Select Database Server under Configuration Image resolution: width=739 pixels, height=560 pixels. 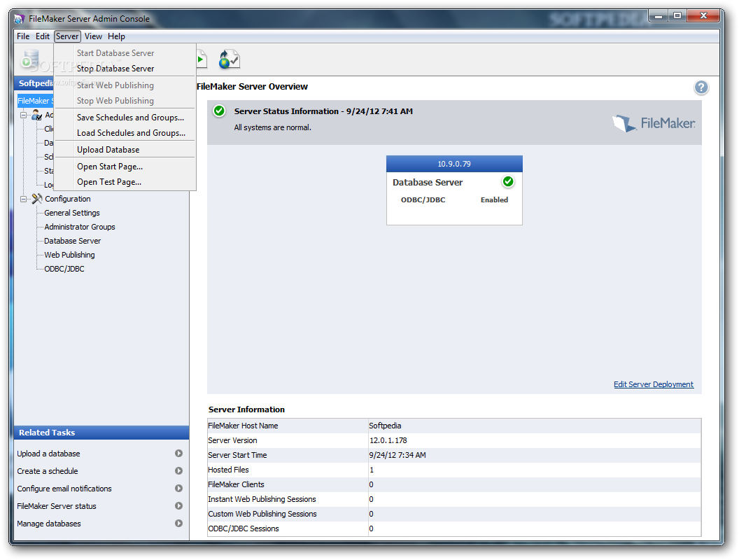pyautogui.click(x=73, y=241)
